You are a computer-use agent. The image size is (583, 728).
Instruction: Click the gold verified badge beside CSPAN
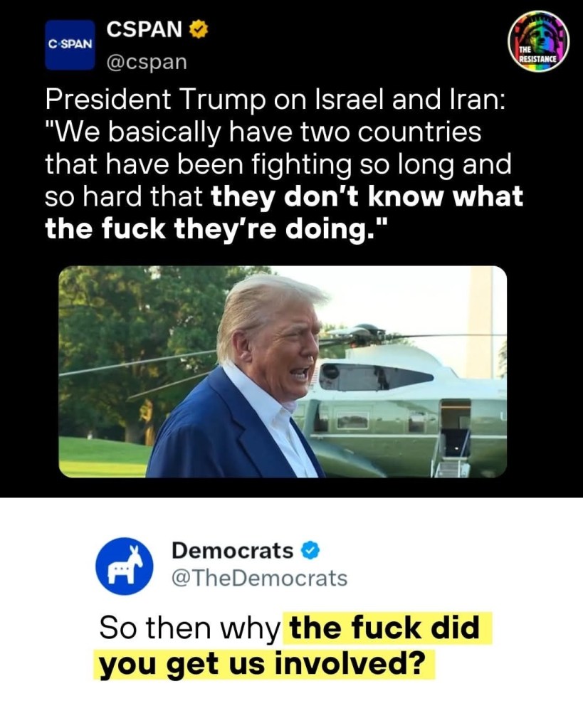(199, 30)
